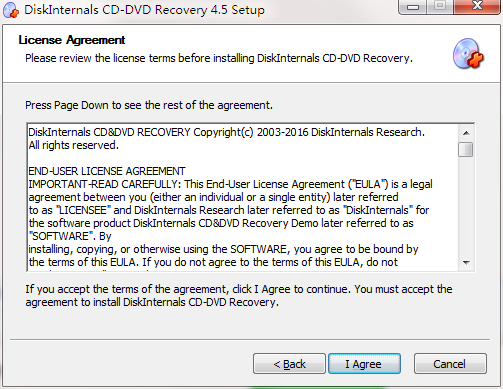Go to previous step with Back button
Image resolution: width=503 pixels, height=389 pixels.
[x=289, y=364]
